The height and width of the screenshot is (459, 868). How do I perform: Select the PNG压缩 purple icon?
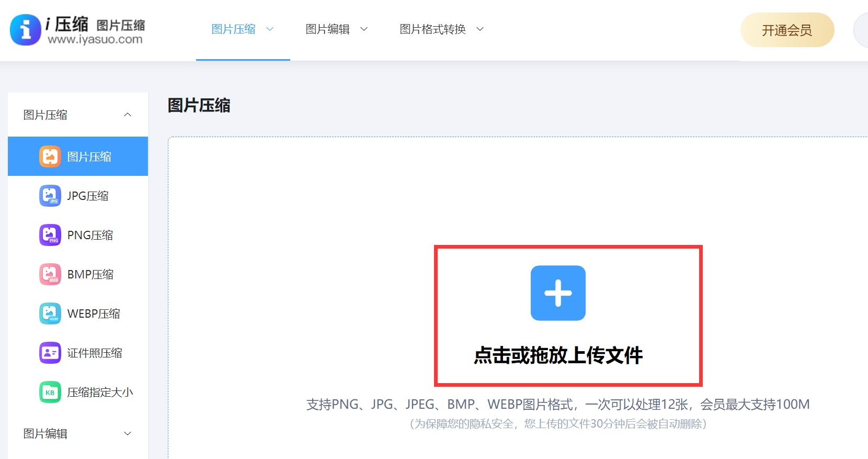point(50,235)
